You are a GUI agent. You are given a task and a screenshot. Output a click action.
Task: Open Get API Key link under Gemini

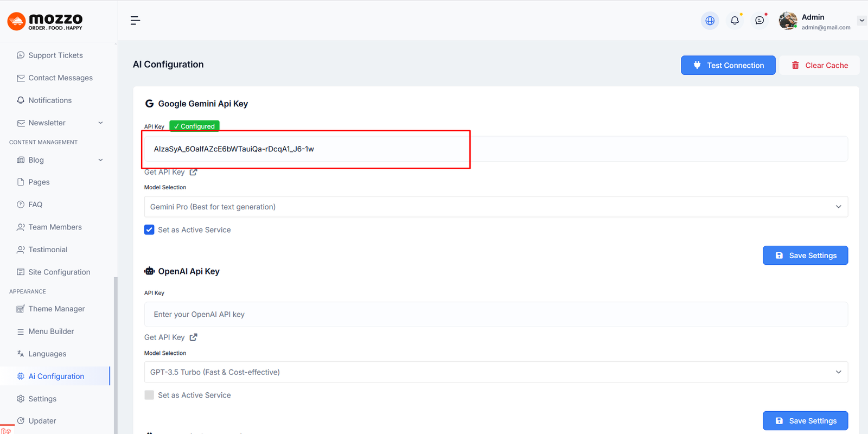point(170,172)
